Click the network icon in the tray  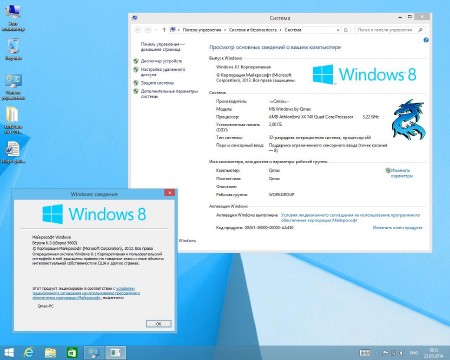click(394, 353)
